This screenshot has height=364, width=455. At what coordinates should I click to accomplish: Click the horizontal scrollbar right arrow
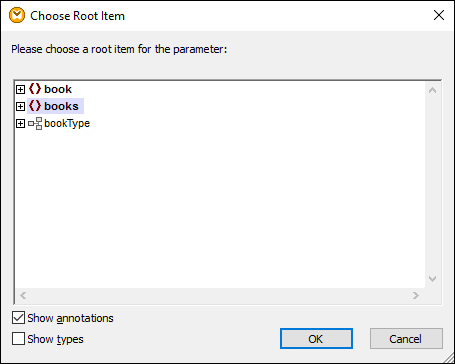tap(416, 295)
